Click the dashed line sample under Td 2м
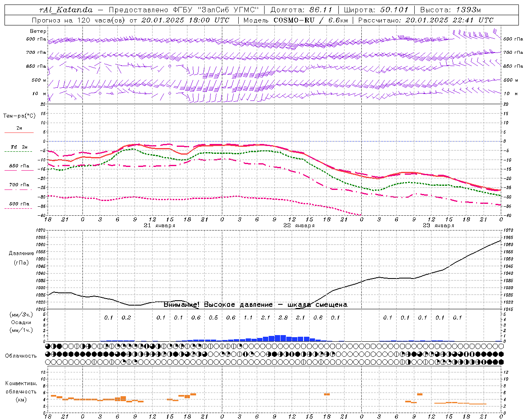525x420 pixels. pyautogui.click(x=18, y=152)
